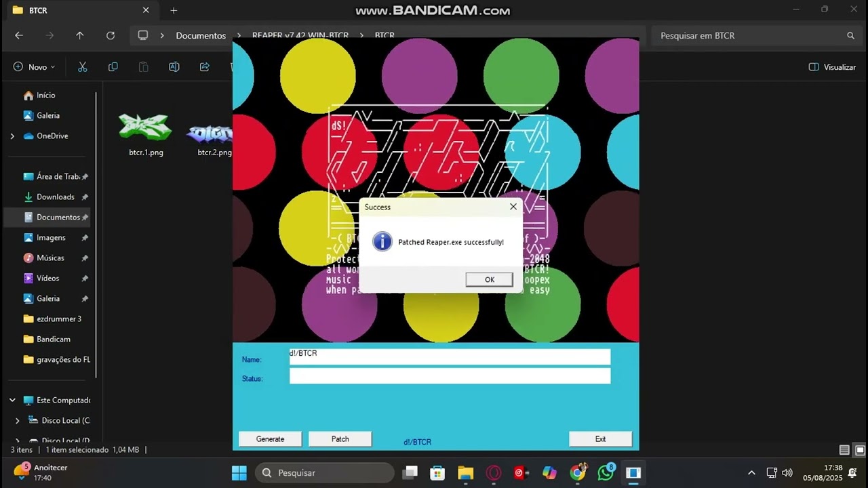868x488 pixels.
Task: Go back in File Explorer
Action: (19, 35)
